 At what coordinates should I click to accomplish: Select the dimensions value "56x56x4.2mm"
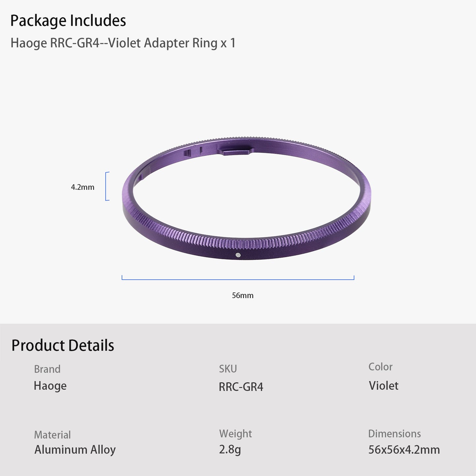(x=404, y=450)
